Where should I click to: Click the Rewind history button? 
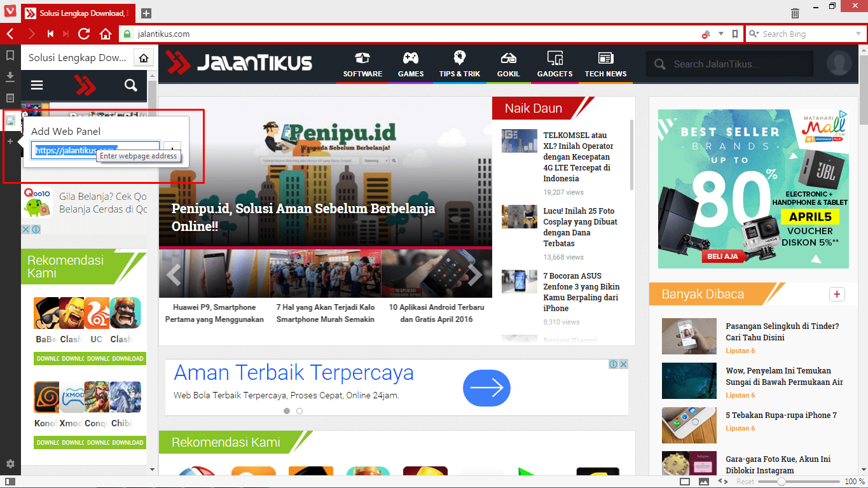50,34
